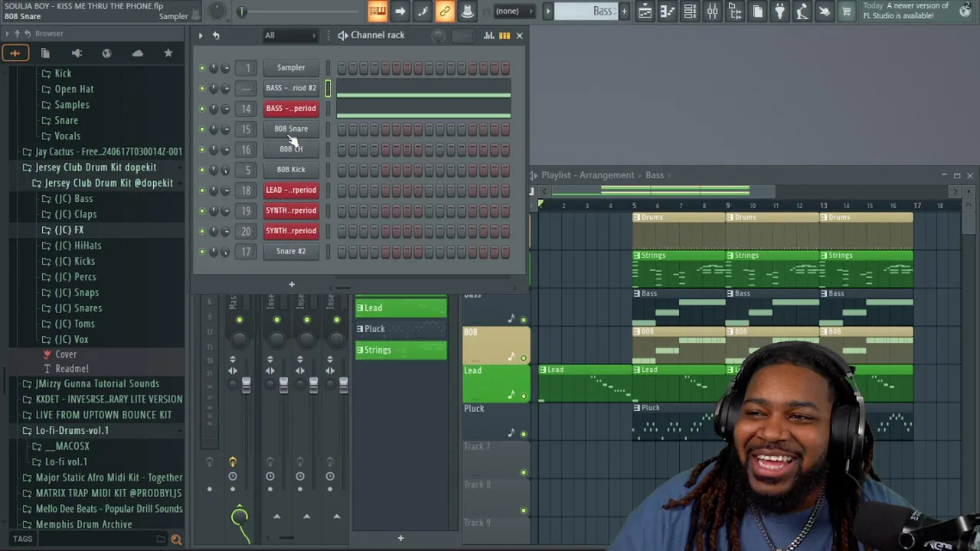Click the Channel rack speaker icon
The width and height of the screenshot is (980, 551).
[343, 35]
